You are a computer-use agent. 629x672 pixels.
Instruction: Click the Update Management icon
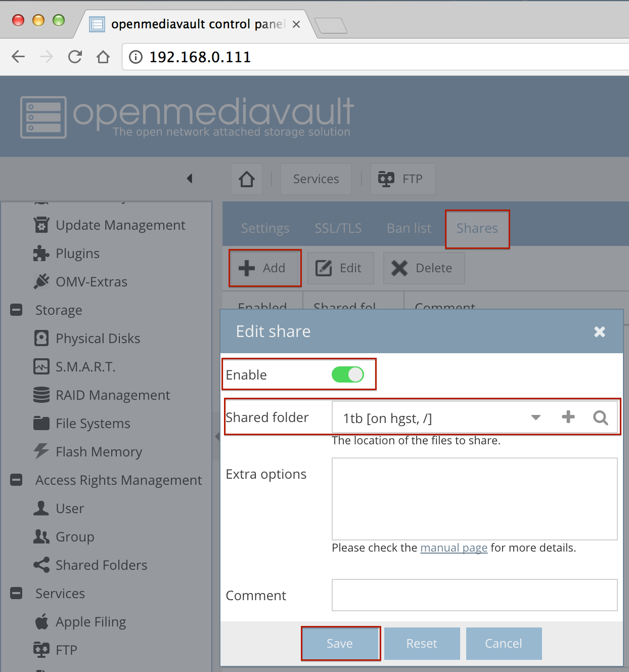pyautogui.click(x=41, y=225)
